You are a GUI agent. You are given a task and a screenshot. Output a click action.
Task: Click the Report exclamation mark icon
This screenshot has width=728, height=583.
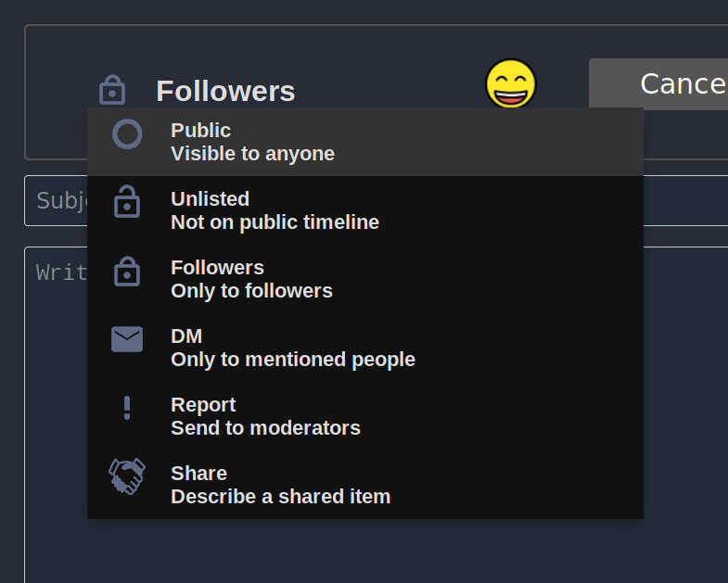coord(127,408)
